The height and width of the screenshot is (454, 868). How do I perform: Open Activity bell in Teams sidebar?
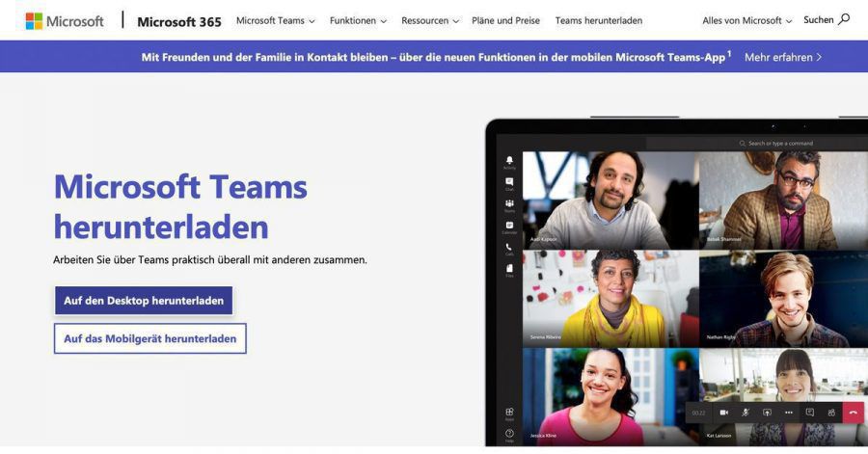click(x=509, y=162)
